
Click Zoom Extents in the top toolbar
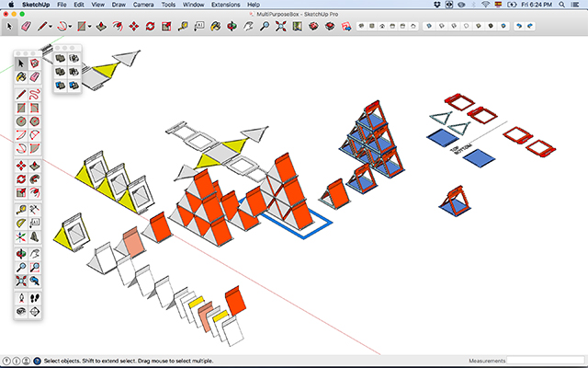(281, 27)
